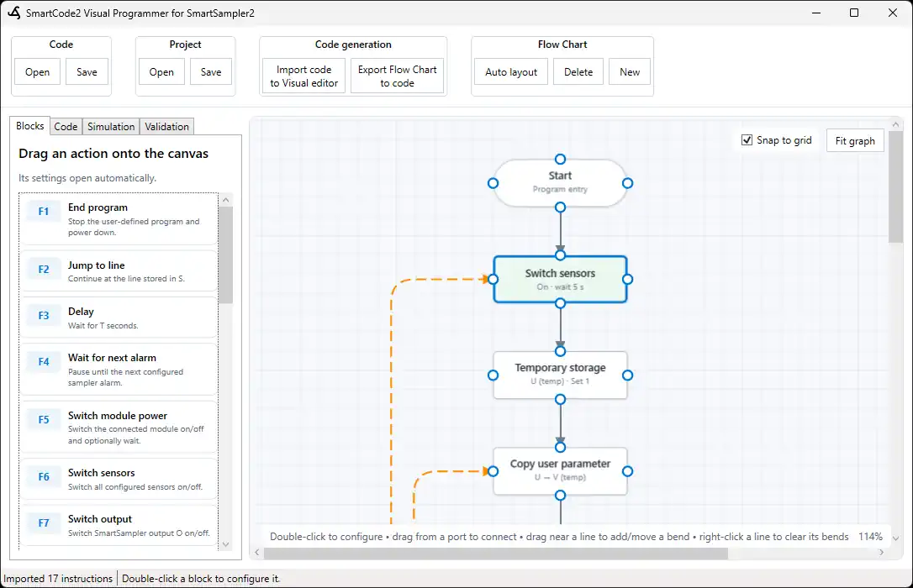This screenshot has width=913, height=588.
Task: Click Export Flow Chart to code button
Action: click(x=397, y=76)
